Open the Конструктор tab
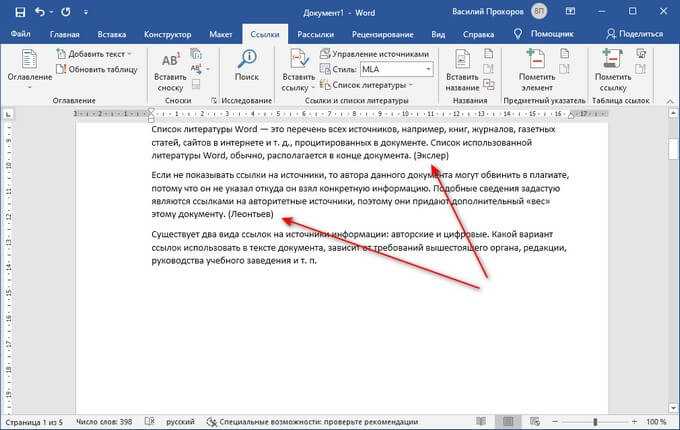 coord(167,34)
